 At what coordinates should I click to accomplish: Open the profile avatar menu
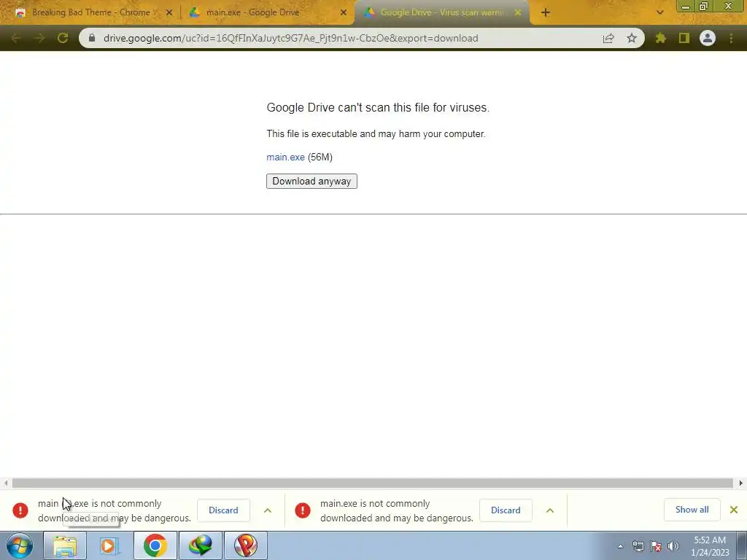click(x=708, y=38)
